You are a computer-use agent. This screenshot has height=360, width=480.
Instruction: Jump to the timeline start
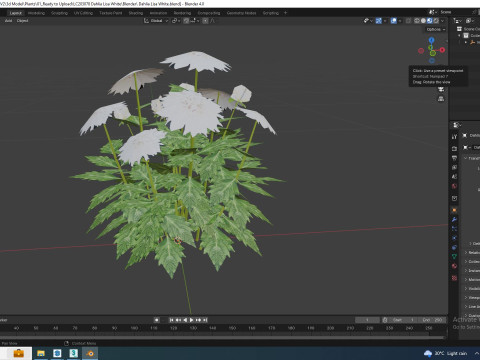coord(171,320)
